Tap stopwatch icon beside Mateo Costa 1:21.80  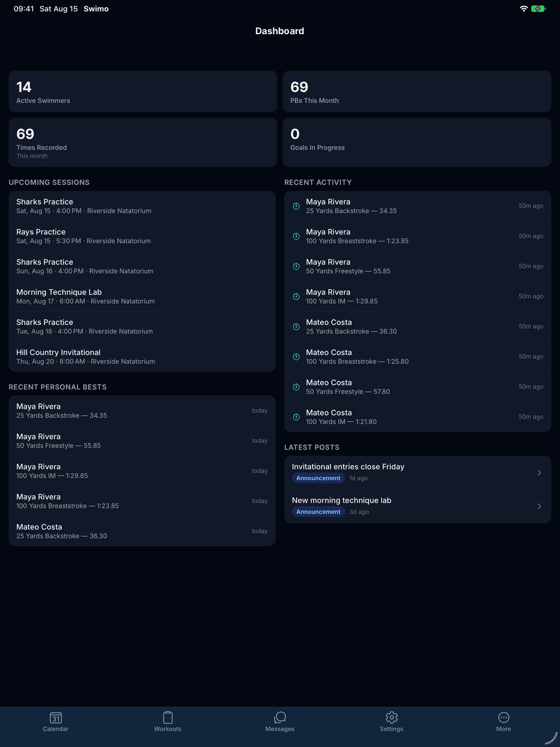[x=296, y=417]
